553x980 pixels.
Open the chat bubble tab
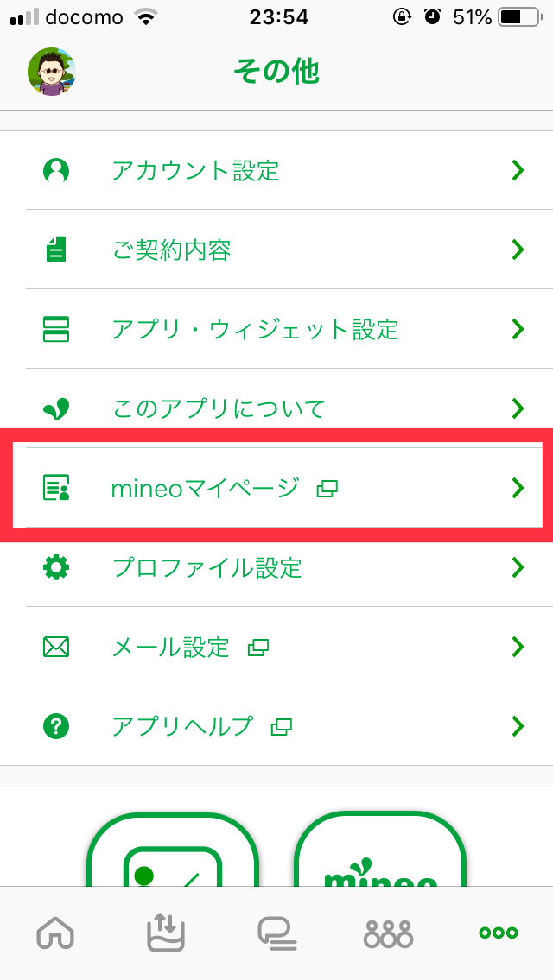click(x=276, y=933)
